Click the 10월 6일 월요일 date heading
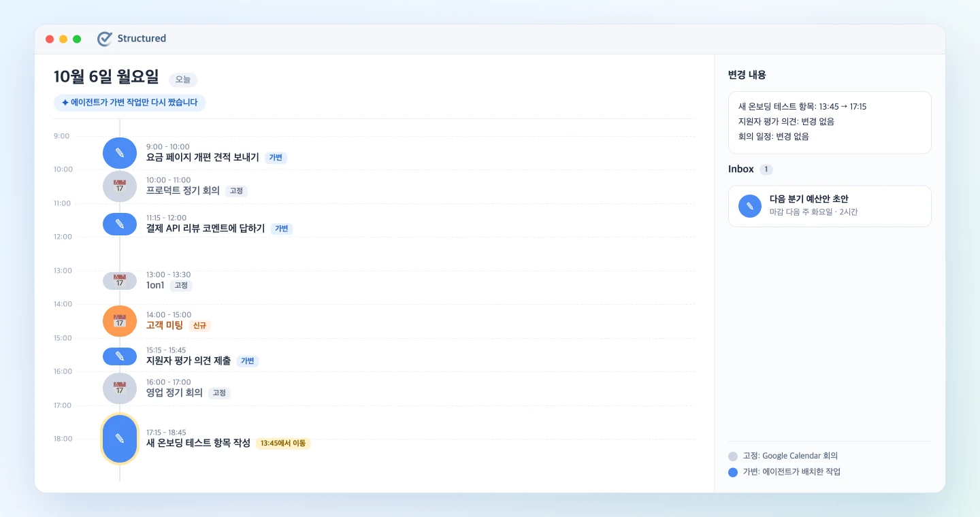 [106, 77]
